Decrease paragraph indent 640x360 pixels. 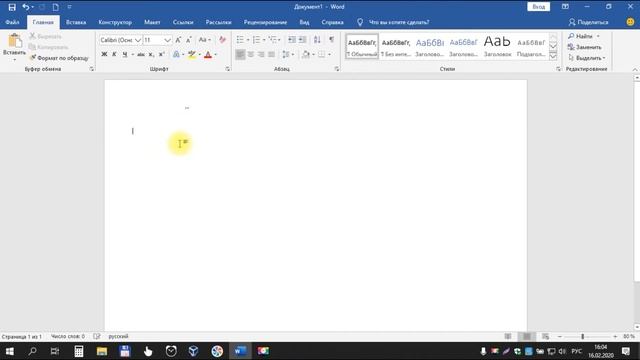pos(292,40)
